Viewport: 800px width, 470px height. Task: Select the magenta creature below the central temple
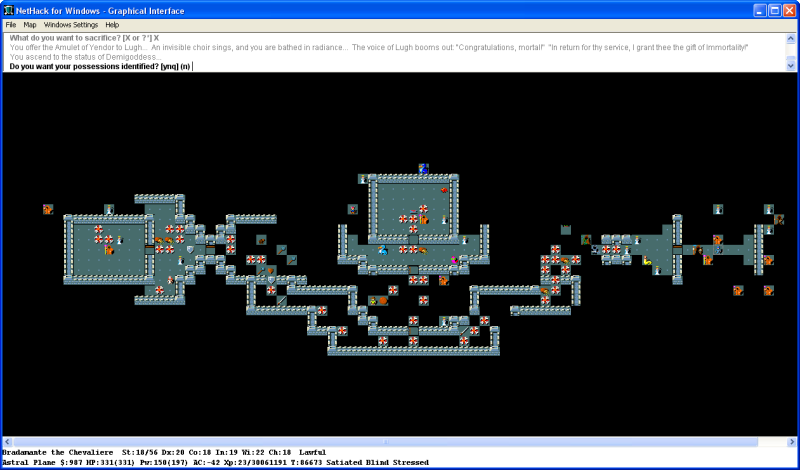pyautogui.click(x=454, y=260)
